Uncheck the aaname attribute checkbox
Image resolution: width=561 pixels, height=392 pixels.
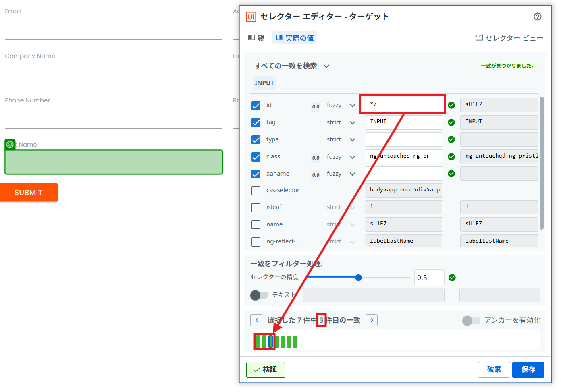256,174
